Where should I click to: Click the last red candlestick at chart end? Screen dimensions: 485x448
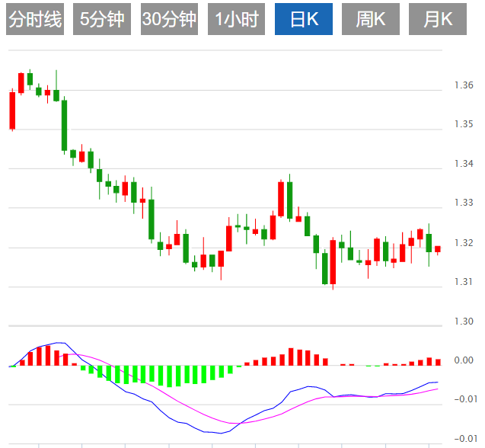pyautogui.click(x=438, y=249)
